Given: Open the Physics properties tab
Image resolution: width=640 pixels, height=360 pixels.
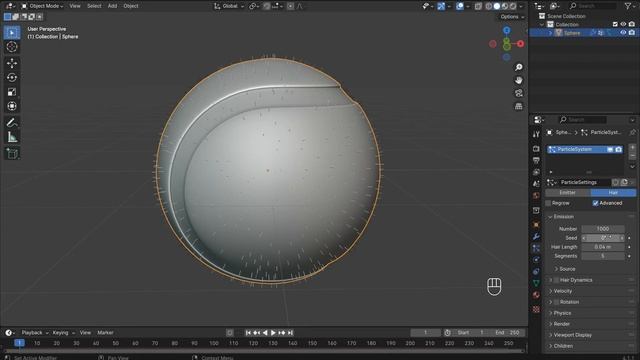Looking at the screenshot, I should pyautogui.click(x=536, y=260).
